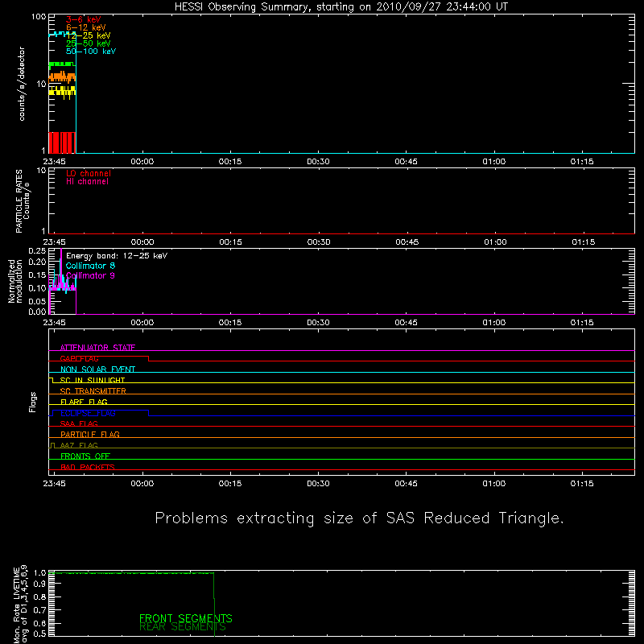Image resolution: width=644 pixels, height=644 pixels.
Task: Click the "FRONTS OFF" flag label
Action: (85, 456)
